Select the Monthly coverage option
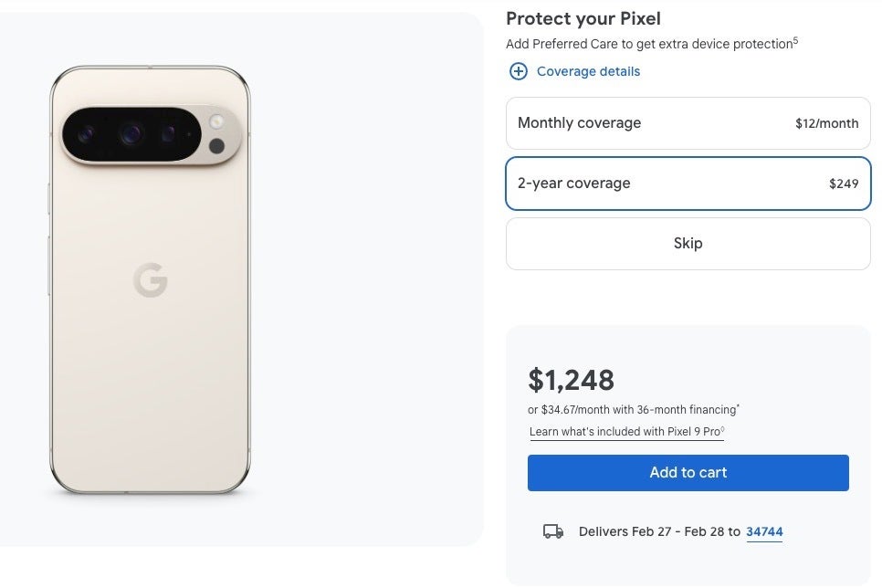 pos(688,123)
